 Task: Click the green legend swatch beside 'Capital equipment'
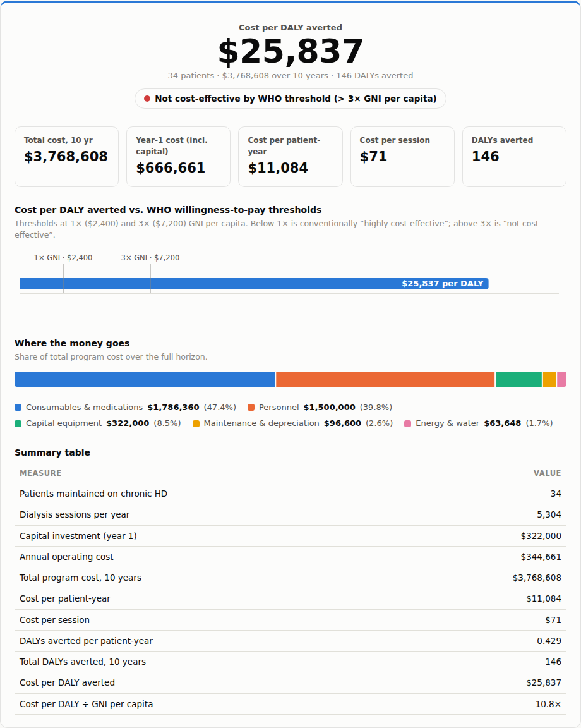pyautogui.click(x=18, y=423)
